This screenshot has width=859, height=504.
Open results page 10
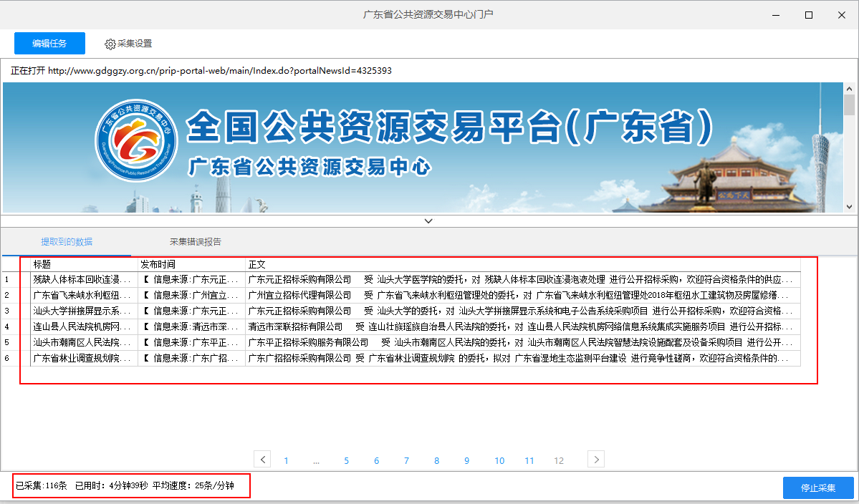point(499,461)
